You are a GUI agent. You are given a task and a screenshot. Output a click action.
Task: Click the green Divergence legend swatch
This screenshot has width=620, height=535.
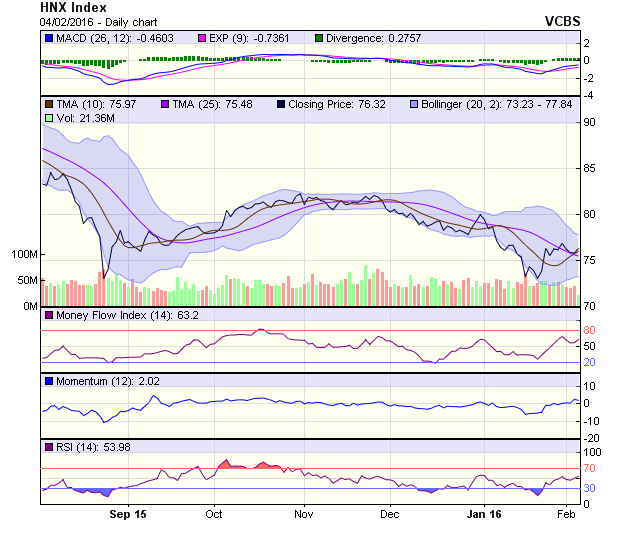(319, 38)
